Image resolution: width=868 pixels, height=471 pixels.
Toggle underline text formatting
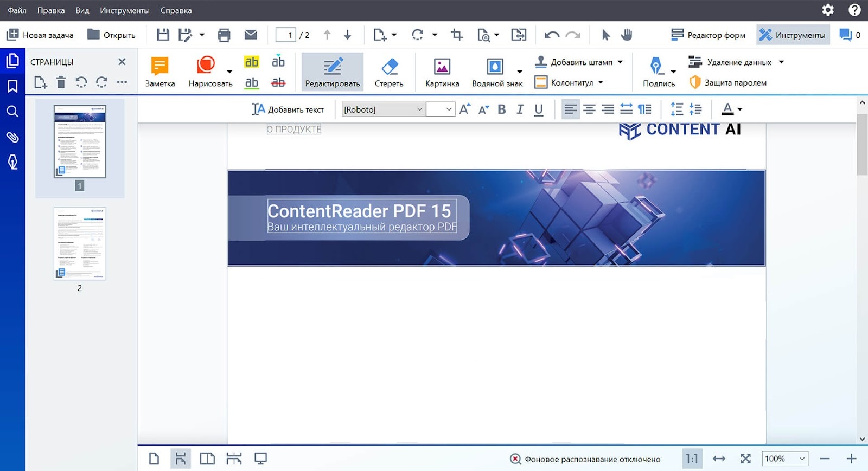[538, 109]
